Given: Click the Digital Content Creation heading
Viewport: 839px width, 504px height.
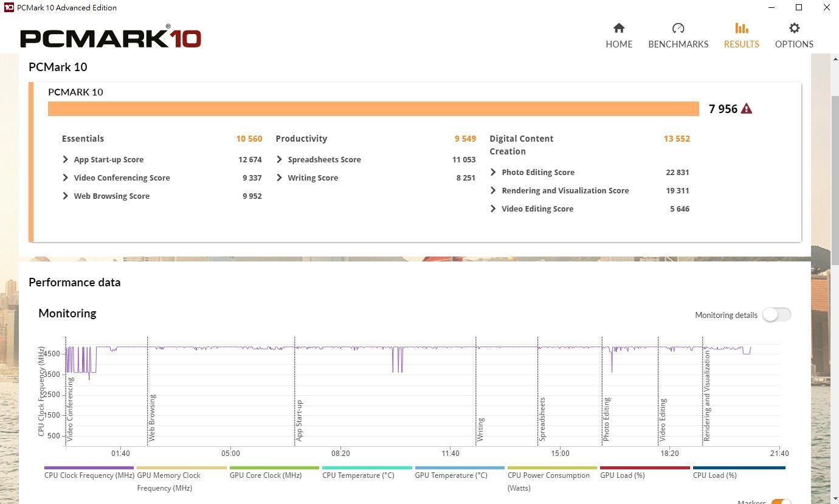Looking at the screenshot, I should 521,145.
